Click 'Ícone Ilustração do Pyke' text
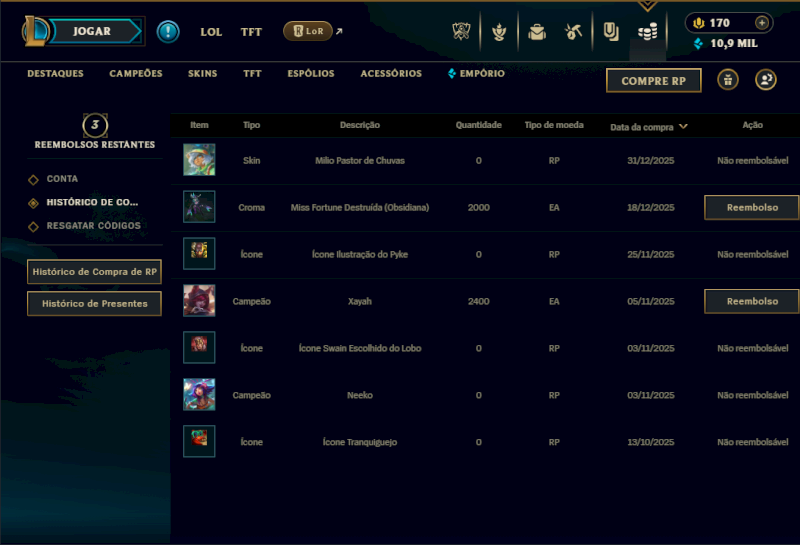800x545 pixels. (x=360, y=255)
